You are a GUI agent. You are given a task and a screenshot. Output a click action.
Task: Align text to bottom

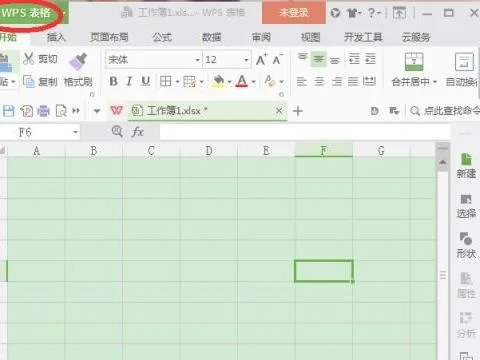point(335,60)
